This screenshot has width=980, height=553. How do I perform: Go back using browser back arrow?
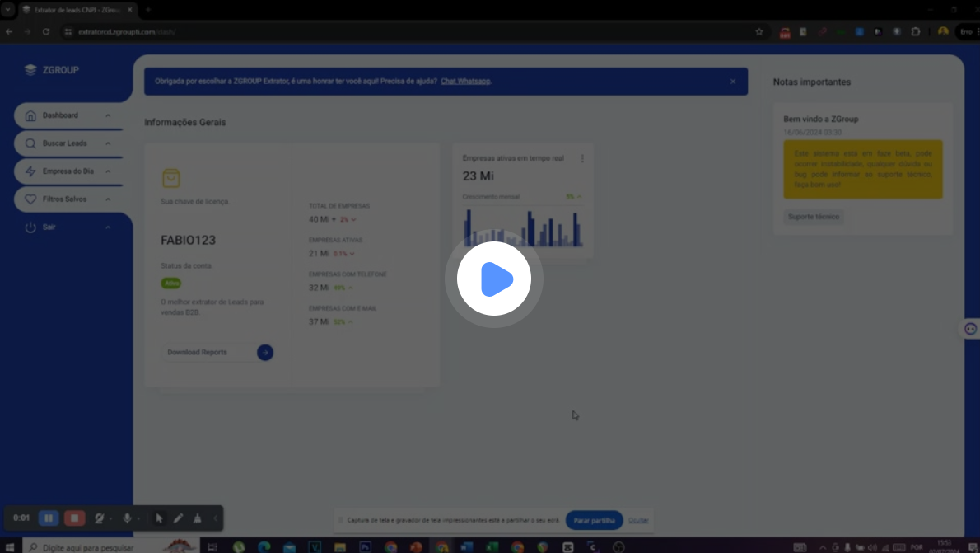coord(9,32)
